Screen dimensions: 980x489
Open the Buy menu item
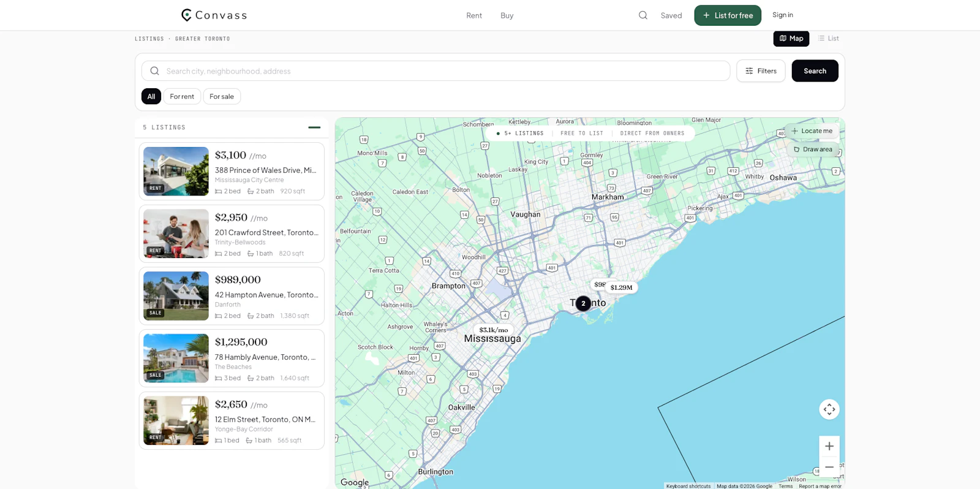[x=507, y=15]
